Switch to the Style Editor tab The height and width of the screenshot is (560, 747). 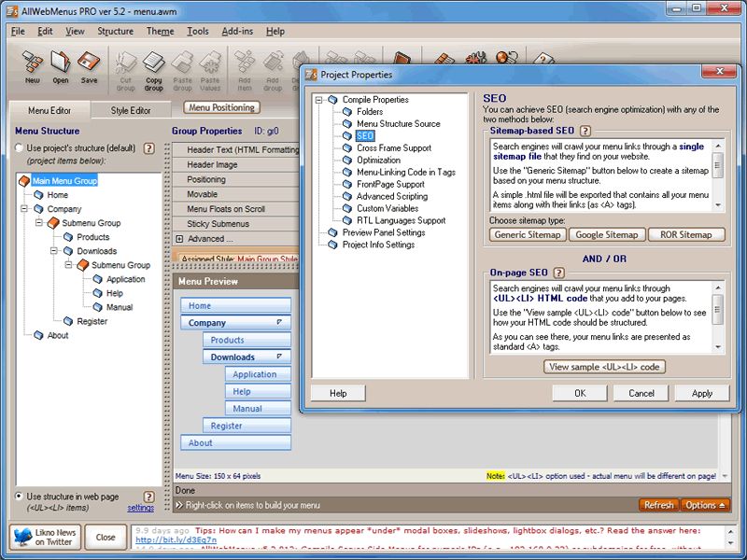tap(131, 110)
